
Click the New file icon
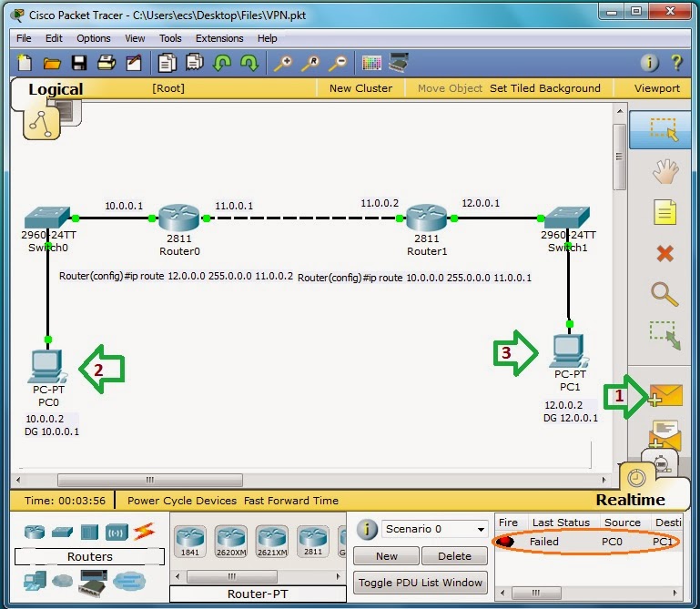[25, 63]
